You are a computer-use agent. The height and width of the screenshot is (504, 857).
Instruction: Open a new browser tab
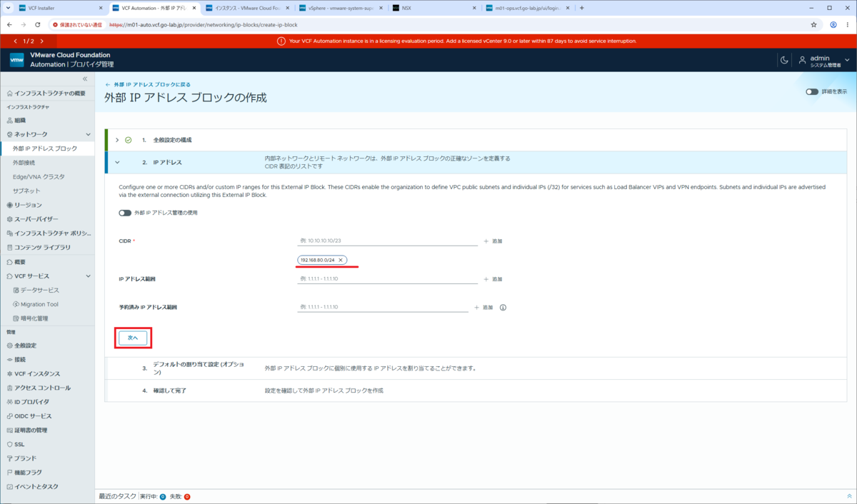coord(581,8)
